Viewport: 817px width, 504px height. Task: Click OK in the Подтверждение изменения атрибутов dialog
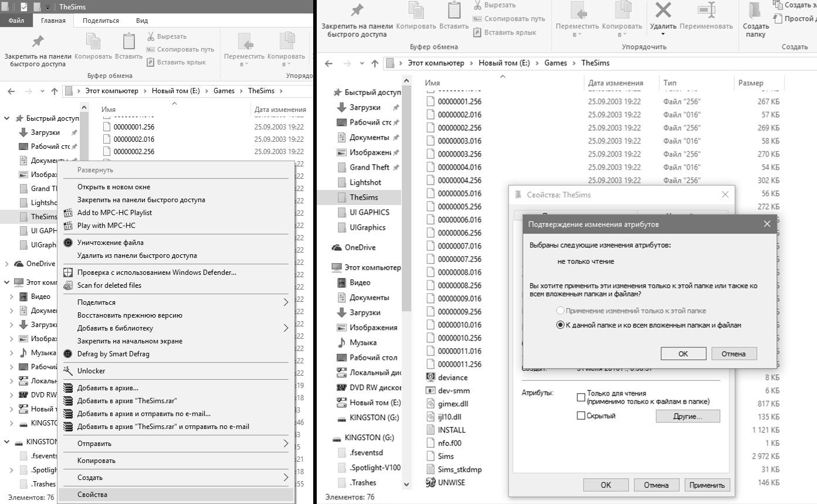pyautogui.click(x=683, y=353)
